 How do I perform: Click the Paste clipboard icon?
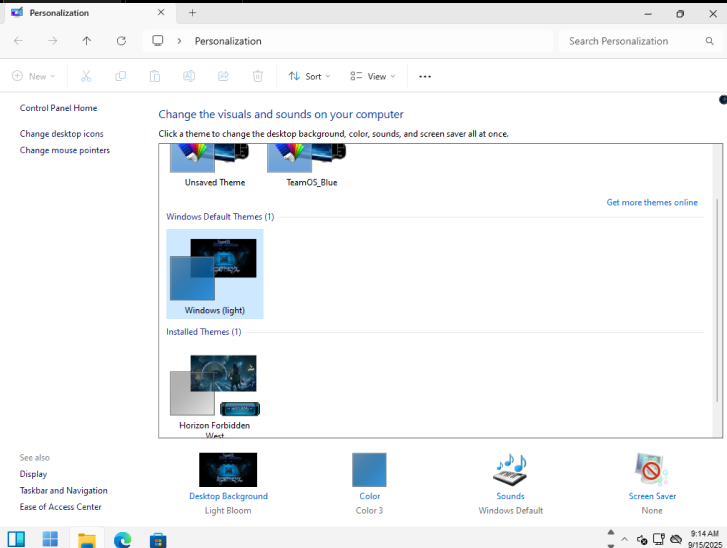coord(155,76)
